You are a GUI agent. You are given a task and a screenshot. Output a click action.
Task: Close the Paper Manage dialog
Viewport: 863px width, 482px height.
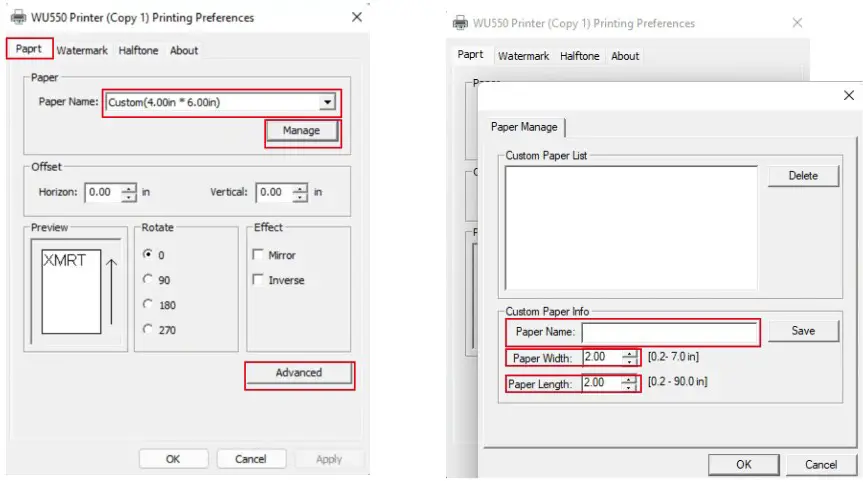[x=849, y=95]
